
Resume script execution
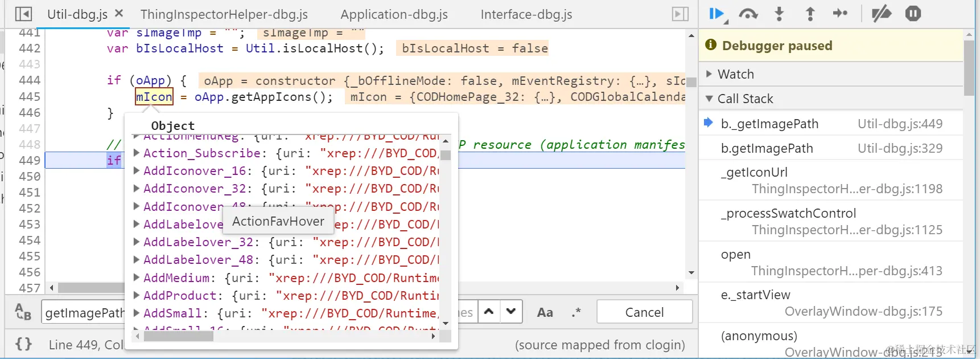(718, 14)
